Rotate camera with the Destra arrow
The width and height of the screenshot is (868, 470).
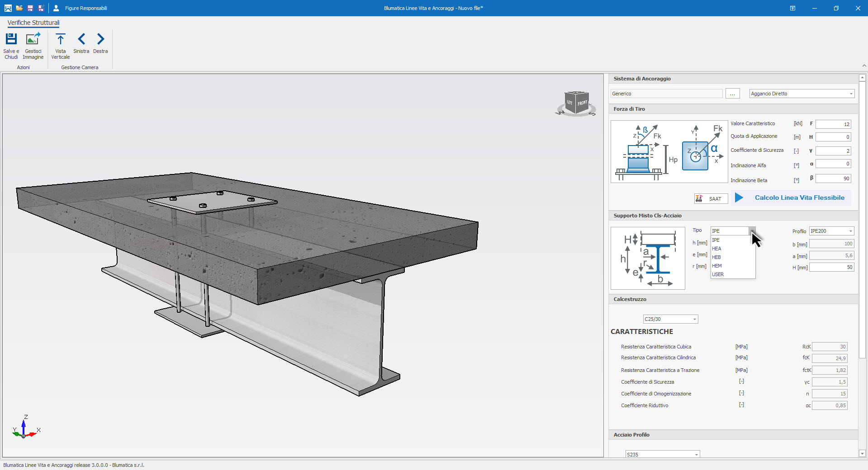[100, 39]
